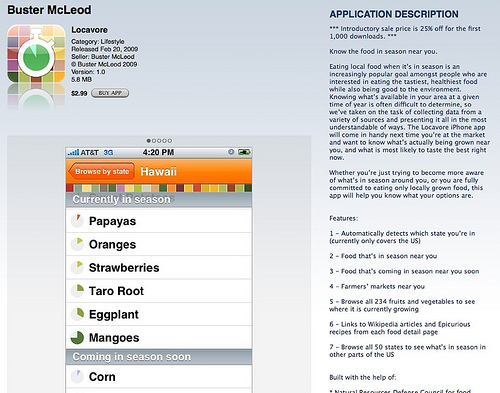Open the Papayas row
This screenshot has width=500, height=393.
[159, 221]
